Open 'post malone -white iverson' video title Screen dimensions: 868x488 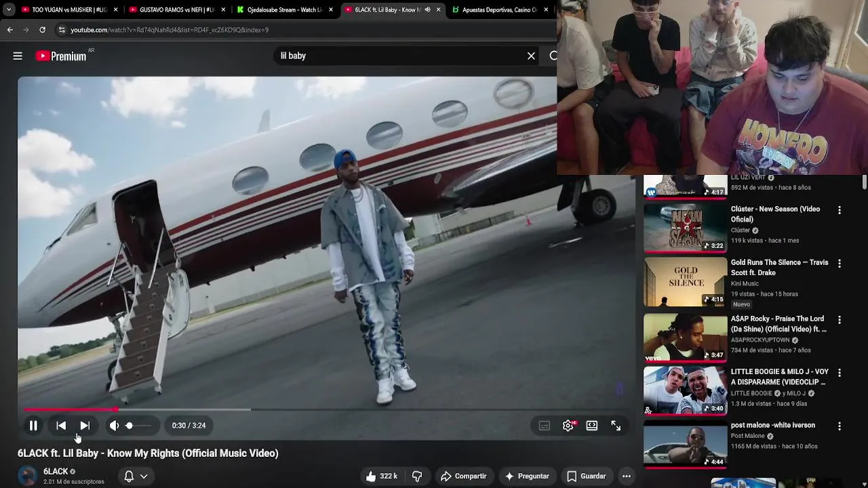click(x=773, y=426)
